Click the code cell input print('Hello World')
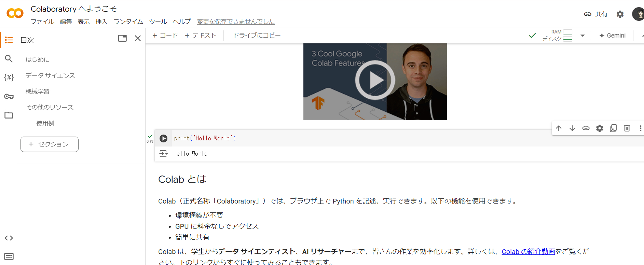644x265 pixels. 205,138
